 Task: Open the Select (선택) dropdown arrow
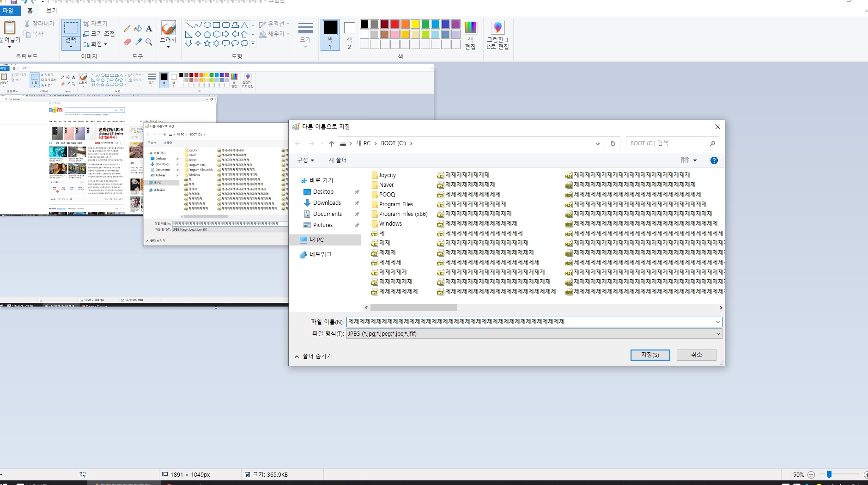(71, 46)
